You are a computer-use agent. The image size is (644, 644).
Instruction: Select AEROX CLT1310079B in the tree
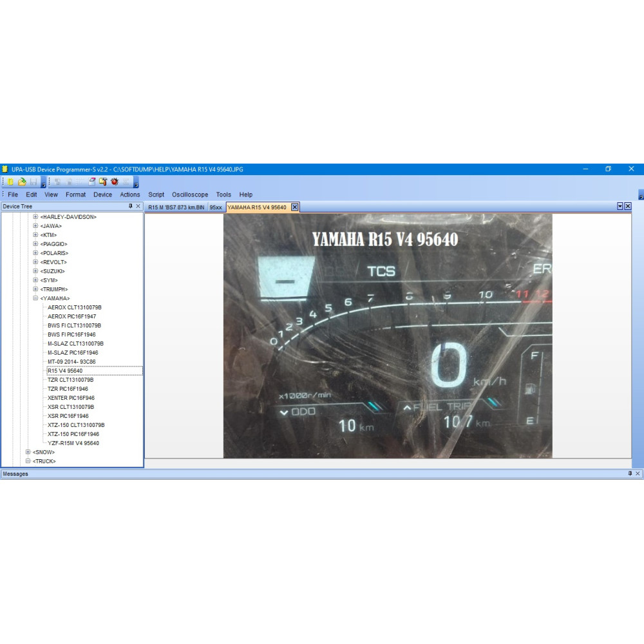click(x=74, y=307)
